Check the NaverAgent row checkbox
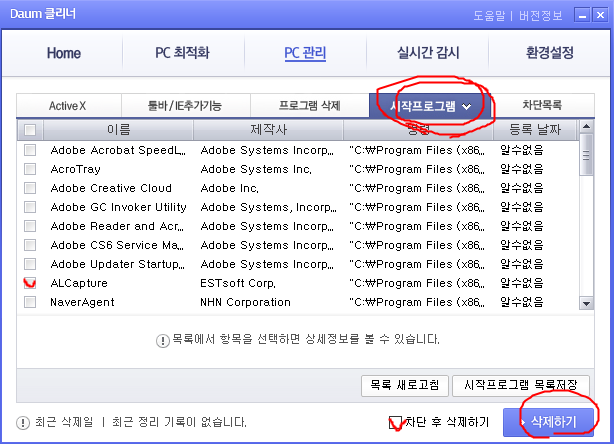This screenshot has width=614, height=444. pos(30,302)
